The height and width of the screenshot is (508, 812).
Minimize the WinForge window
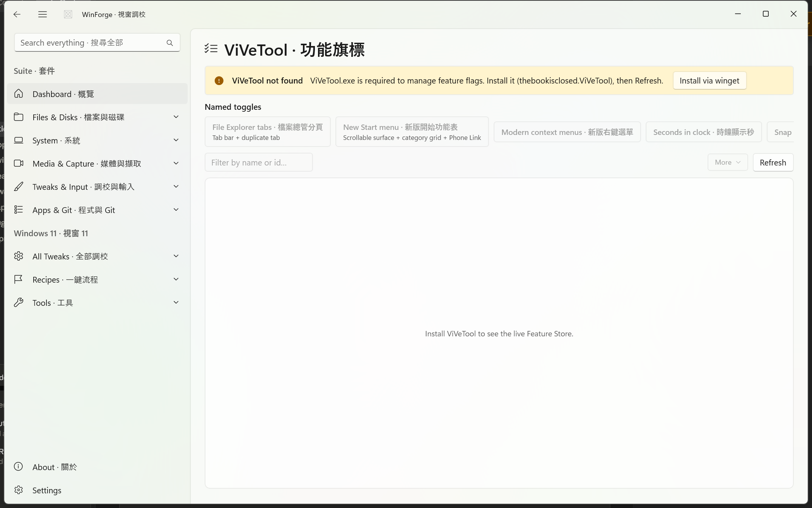point(738,14)
